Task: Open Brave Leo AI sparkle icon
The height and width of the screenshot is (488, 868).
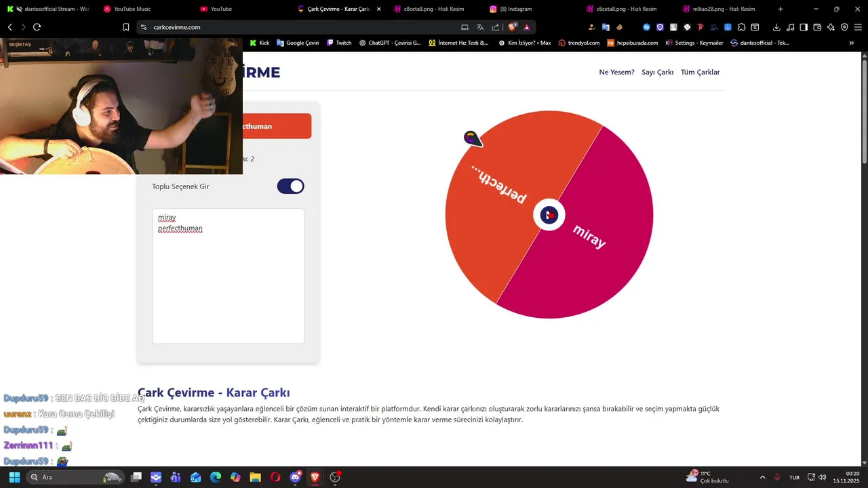Action: pyautogui.click(x=831, y=27)
